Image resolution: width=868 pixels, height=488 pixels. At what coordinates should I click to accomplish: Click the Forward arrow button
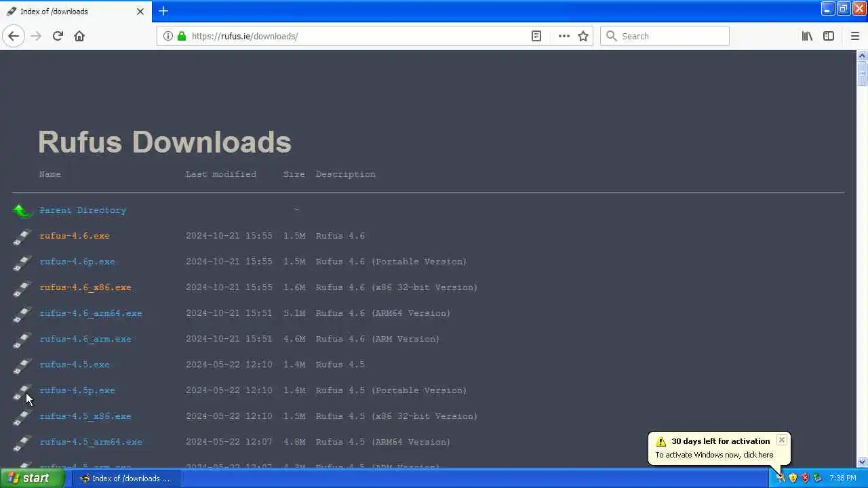[x=36, y=36]
